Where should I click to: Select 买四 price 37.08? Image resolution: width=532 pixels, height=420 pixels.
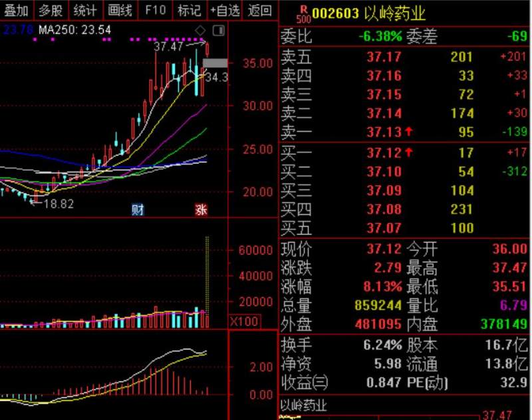pyautogui.click(x=384, y=209)
